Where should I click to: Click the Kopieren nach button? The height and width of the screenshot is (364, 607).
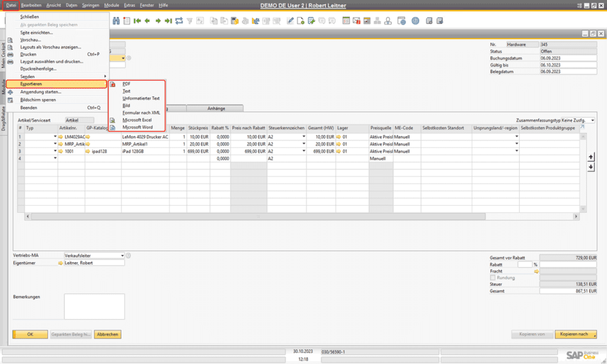click(574, 334)
